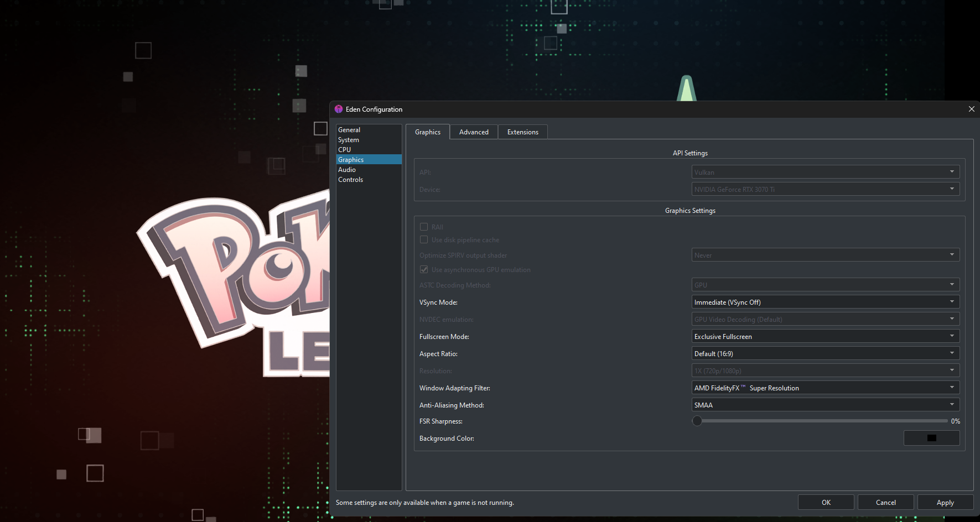Switch to the Advanced tab
980x522 pixels.
coord(474,132)
